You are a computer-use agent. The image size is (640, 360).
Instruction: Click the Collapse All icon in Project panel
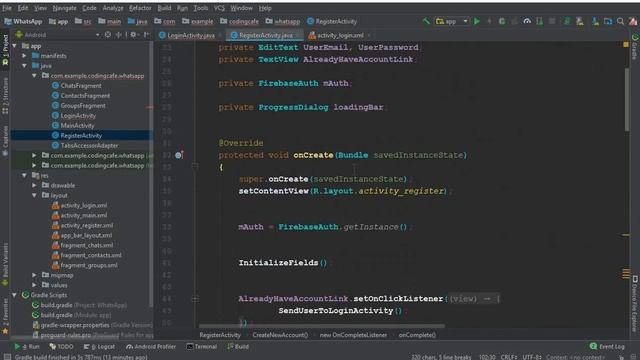point(119,35)
